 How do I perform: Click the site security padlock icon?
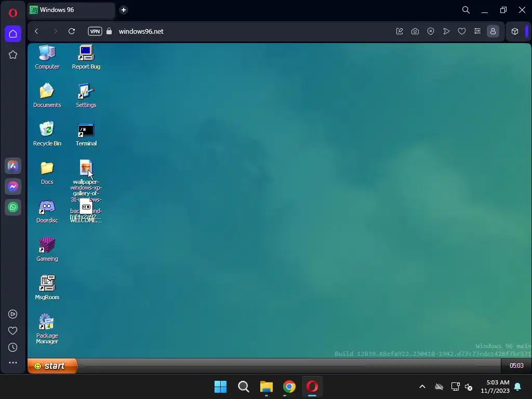click(x=109, y=31)
